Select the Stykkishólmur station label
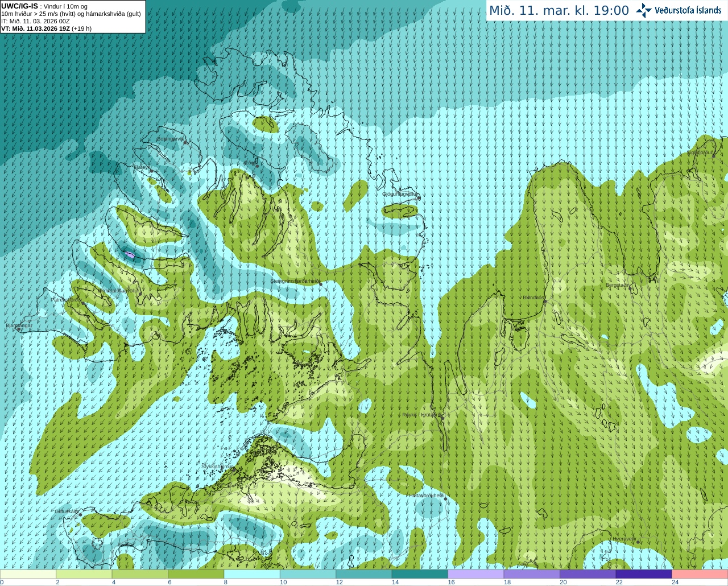Image resolution: width=728 pixels, height=586 pixels. tap(218, 466)
